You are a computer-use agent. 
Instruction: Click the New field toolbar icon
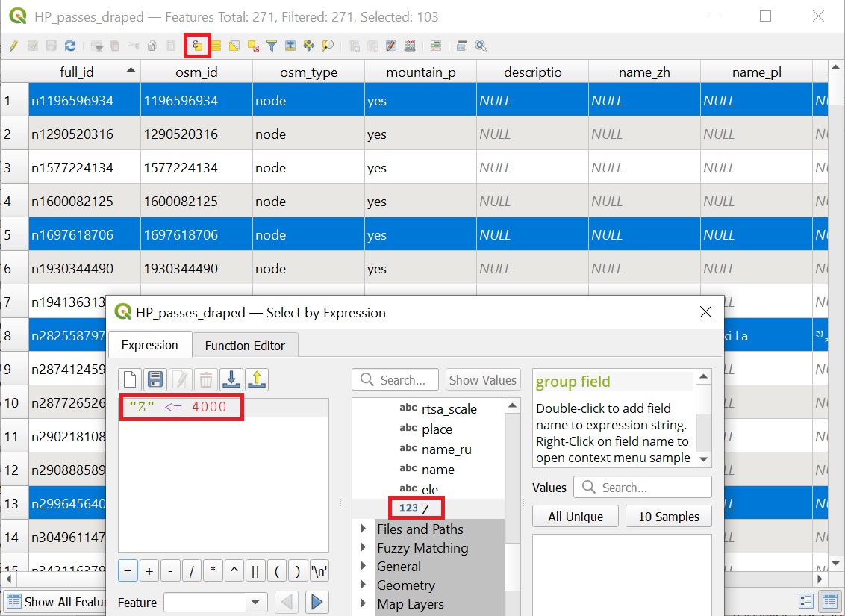(354, 46)
